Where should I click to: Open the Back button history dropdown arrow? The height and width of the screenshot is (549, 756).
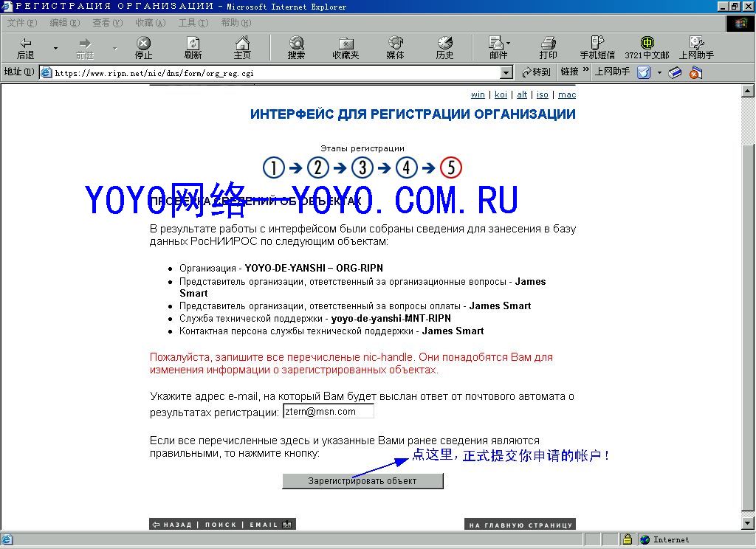55,48
